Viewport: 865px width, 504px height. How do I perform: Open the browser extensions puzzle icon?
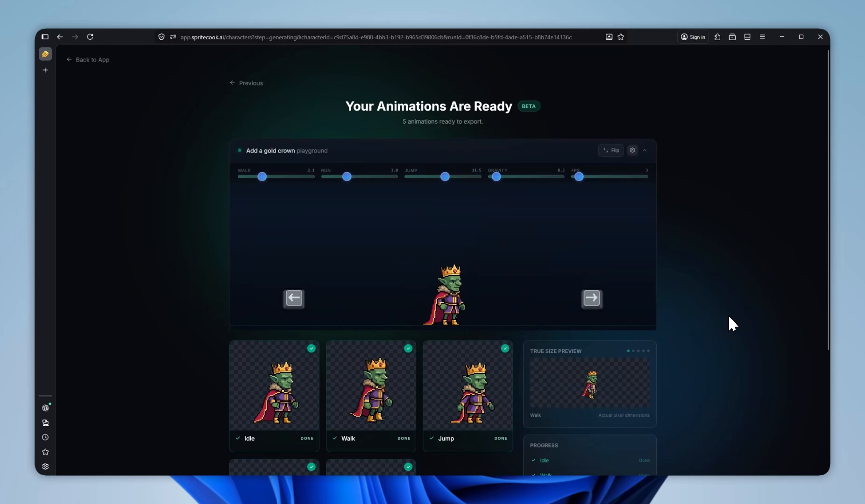(x=717, y=37)
